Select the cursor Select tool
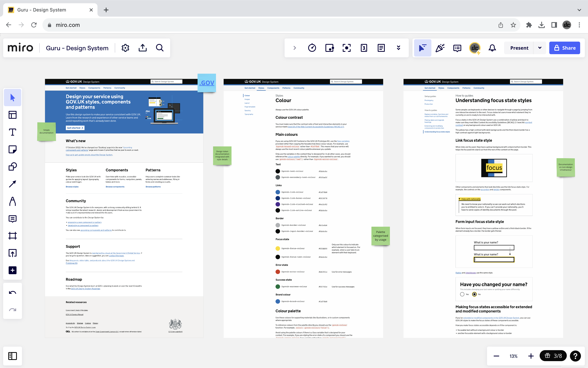The width and height of the screenshot is (588, 368). coord(13,98)
